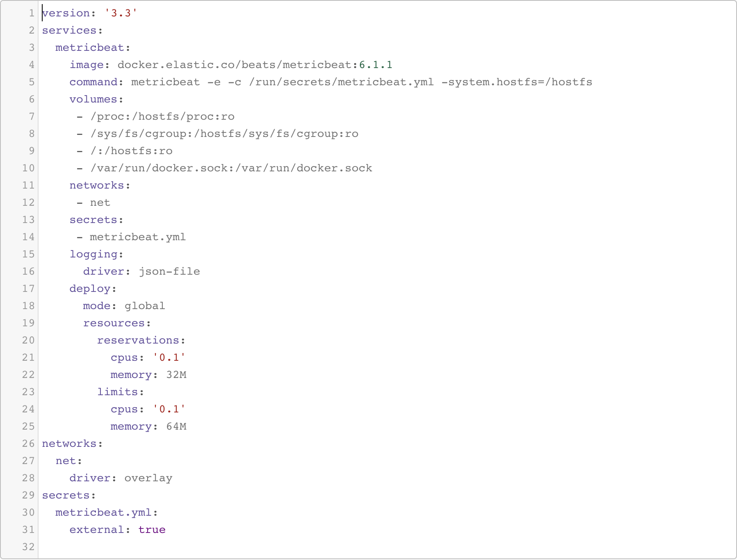The height and width of the screenshot is (560, 737).
Task: Click the volumes key
Action: (x=93, y=99)
